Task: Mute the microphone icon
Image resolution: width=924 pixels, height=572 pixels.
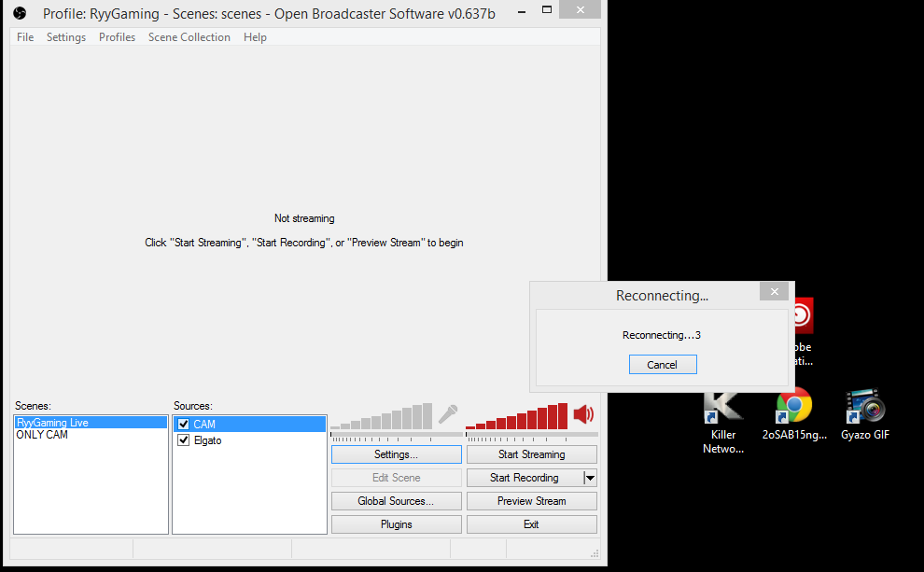Action: 448,414
